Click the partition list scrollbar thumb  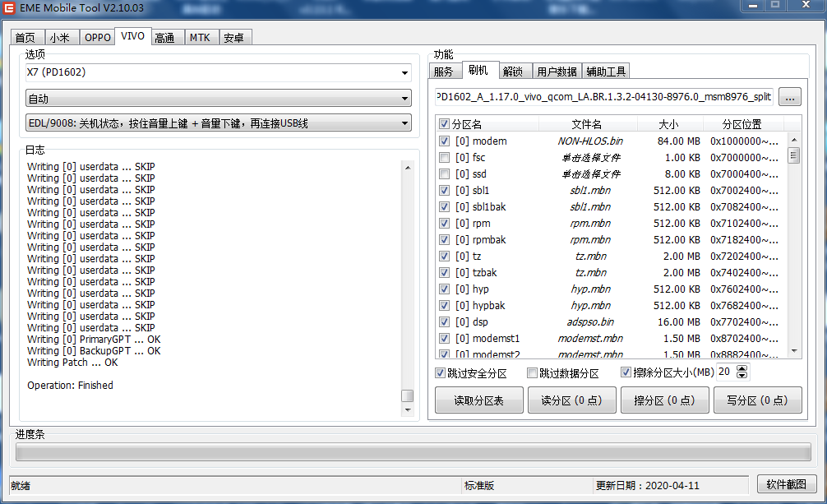coord(794,155)
